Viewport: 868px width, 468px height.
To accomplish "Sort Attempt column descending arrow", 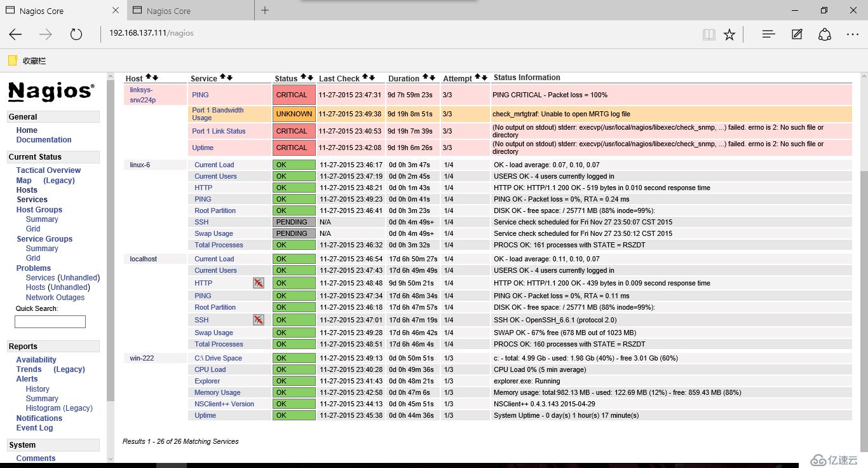I will point(484,78).
